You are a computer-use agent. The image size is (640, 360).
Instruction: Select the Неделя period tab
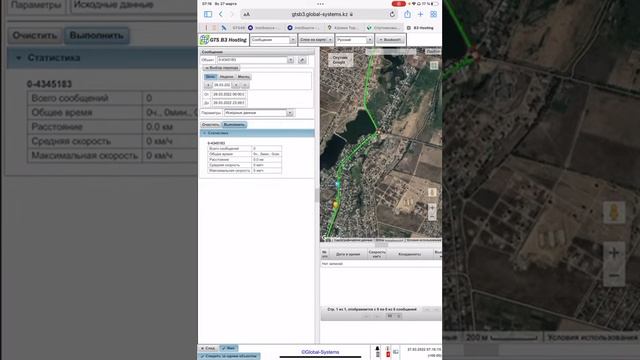(x=227, y=77)
